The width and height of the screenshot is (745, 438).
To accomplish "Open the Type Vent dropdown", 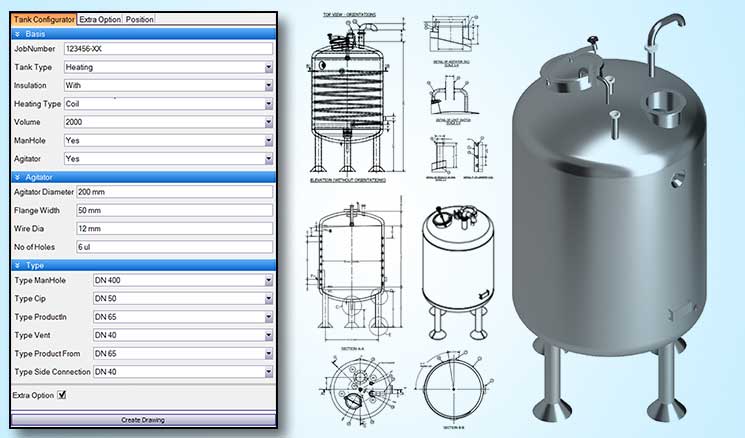I will (x=269, y=335).
